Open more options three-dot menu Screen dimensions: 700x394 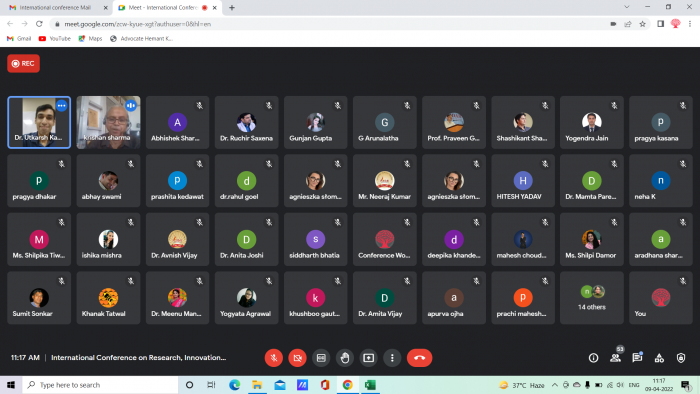(392, 358)
